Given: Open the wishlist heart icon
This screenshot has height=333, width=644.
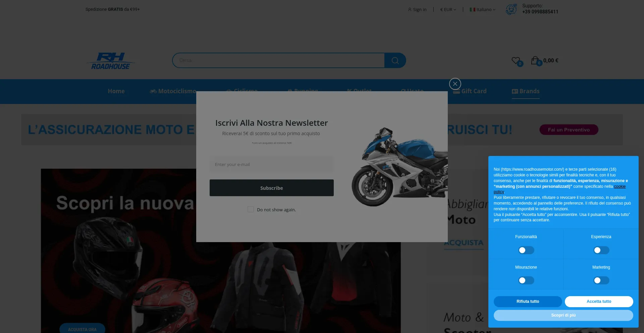Looking at the screenshot, I should (516, 61).
